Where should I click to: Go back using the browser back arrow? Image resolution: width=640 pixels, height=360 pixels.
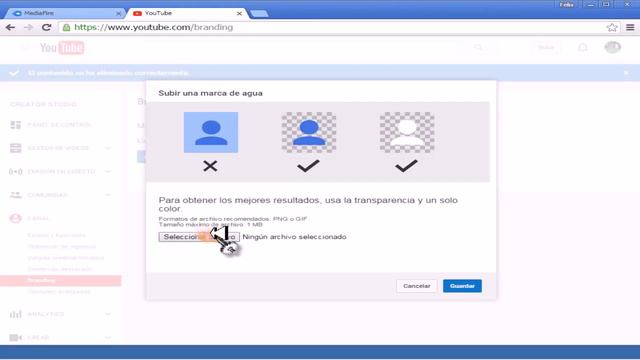pyautogui.click(x=10, y=27)
